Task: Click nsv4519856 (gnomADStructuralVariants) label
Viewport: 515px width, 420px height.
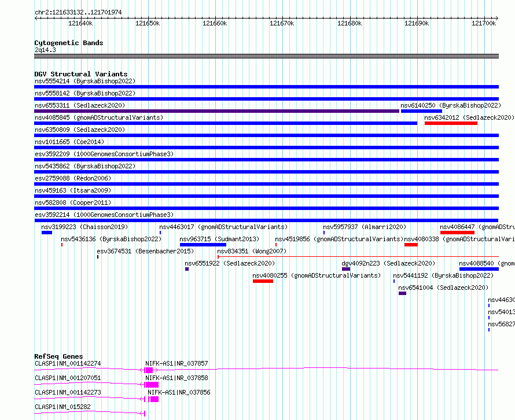Action: [339, 239]
